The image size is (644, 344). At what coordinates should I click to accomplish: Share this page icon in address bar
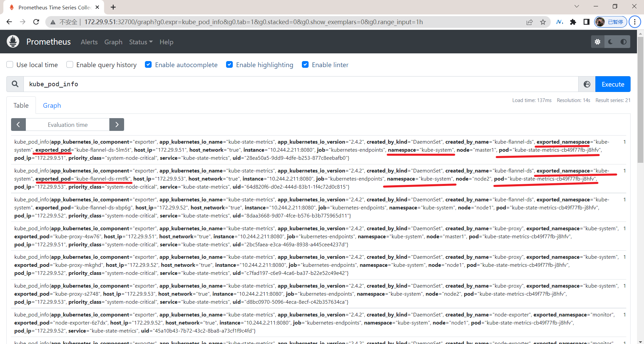click(x=530, y=22)
